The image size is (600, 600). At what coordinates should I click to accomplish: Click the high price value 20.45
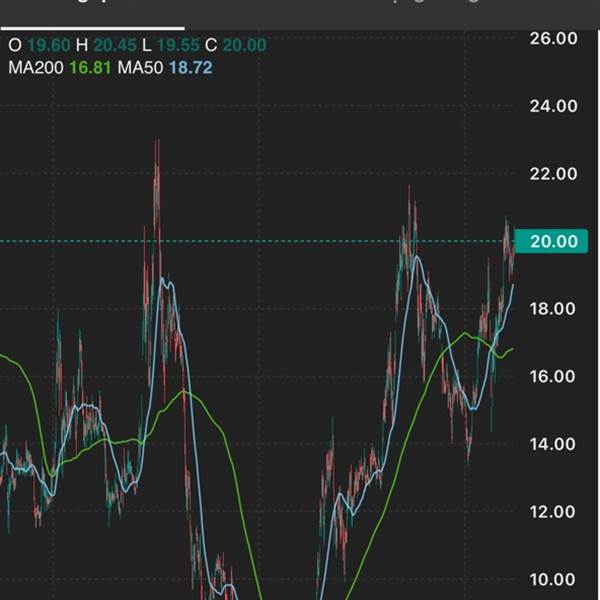[115, 45]
